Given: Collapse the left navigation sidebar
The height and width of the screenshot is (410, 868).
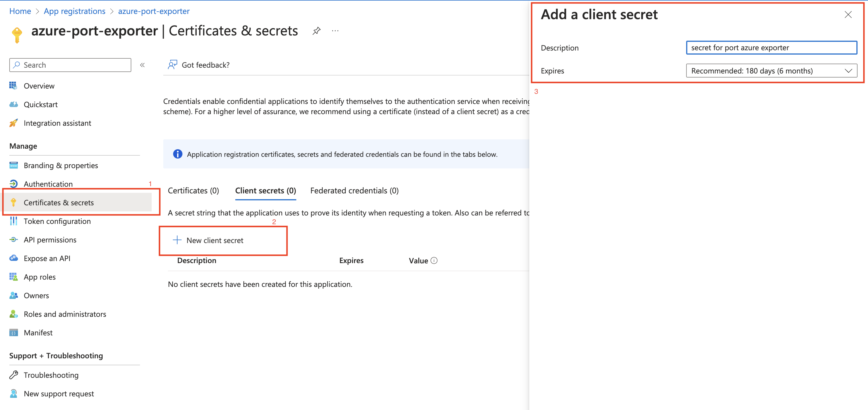Looking at the screenshot, I should tap(142, 65).
